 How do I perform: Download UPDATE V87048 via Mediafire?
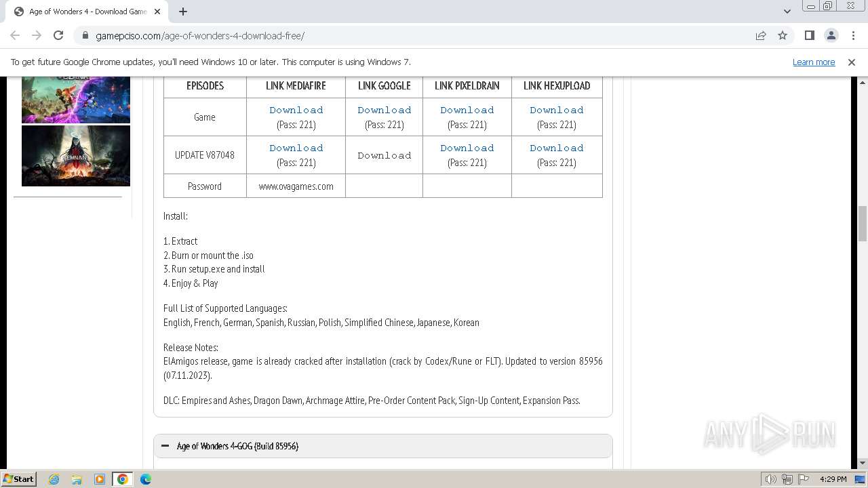click(x=296, y=148)
